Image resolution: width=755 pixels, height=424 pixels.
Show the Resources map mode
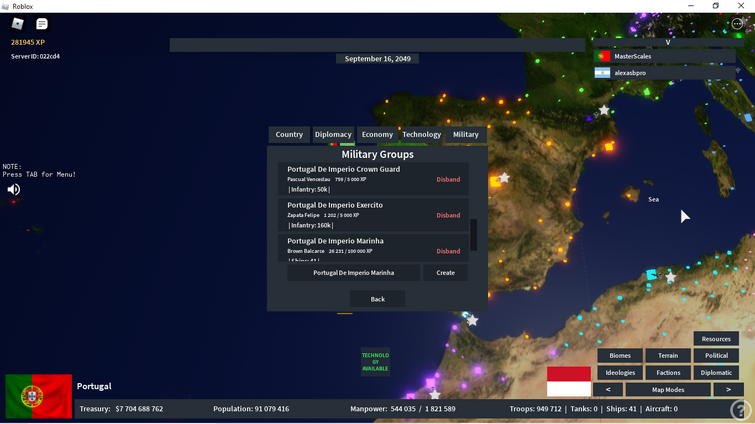pos(716,339)
